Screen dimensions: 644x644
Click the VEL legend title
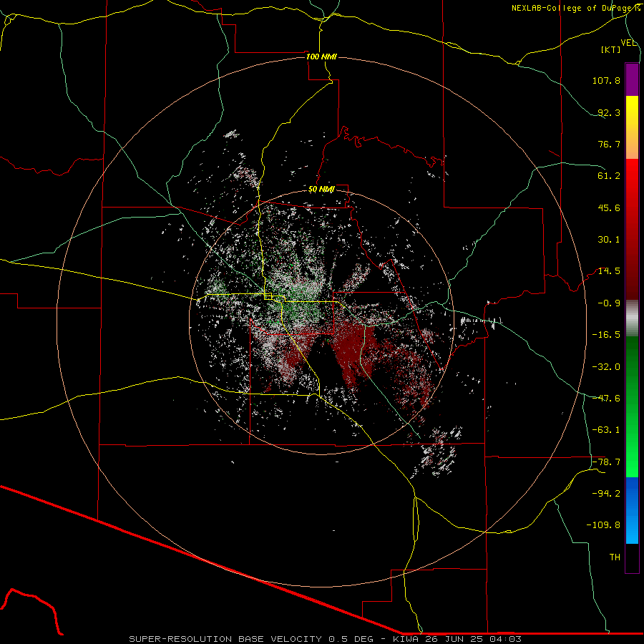629,43
